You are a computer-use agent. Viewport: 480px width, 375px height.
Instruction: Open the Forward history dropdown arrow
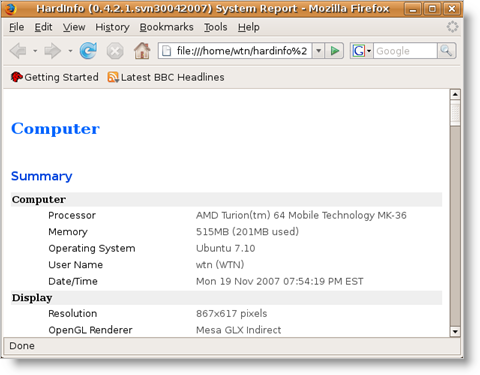point(70,51)
